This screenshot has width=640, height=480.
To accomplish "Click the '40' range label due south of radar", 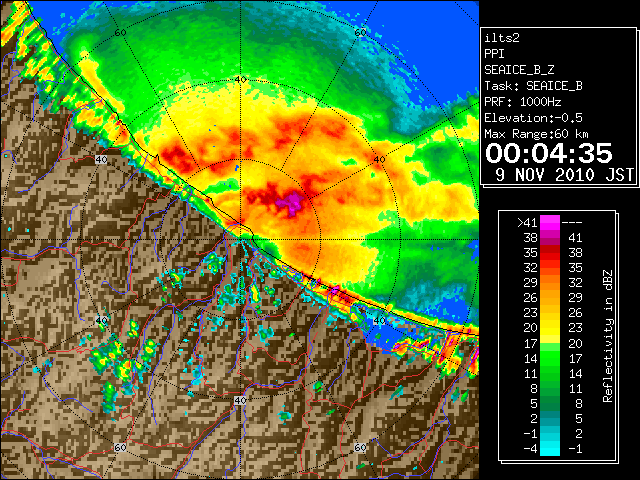I will [x=240, y=400].
